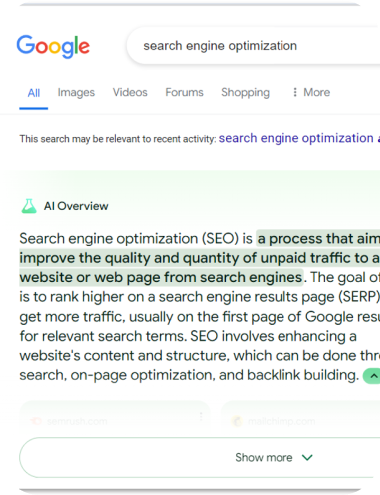Screen dimensions: 380x495
Task: Select the All tab
Action: point(34,93)
